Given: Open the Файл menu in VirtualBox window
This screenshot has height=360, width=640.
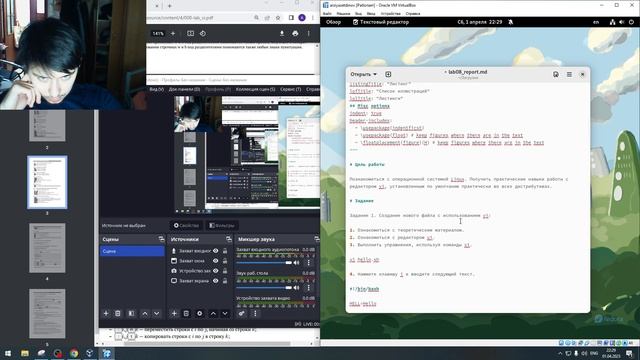Looking at the screenshot, I should click(x=327, y=13).
